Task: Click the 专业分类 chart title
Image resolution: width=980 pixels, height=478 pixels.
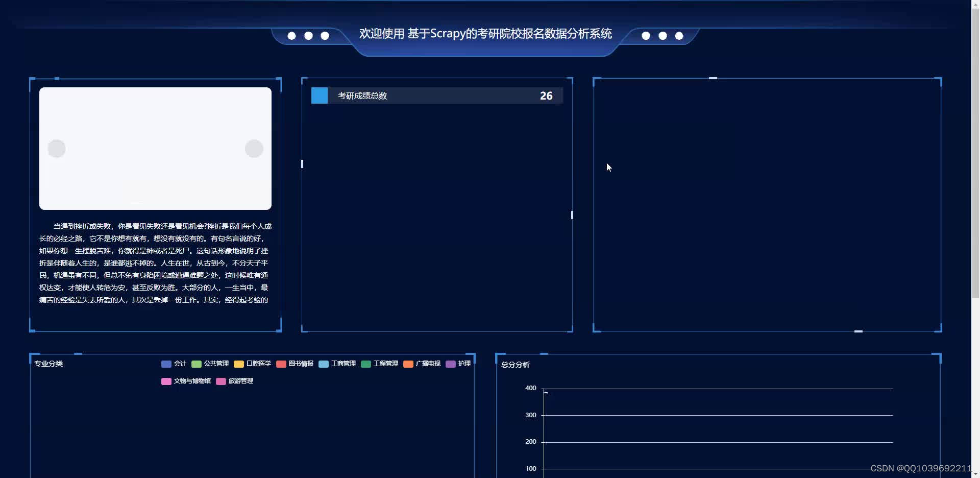Action: tap(48, 364)
